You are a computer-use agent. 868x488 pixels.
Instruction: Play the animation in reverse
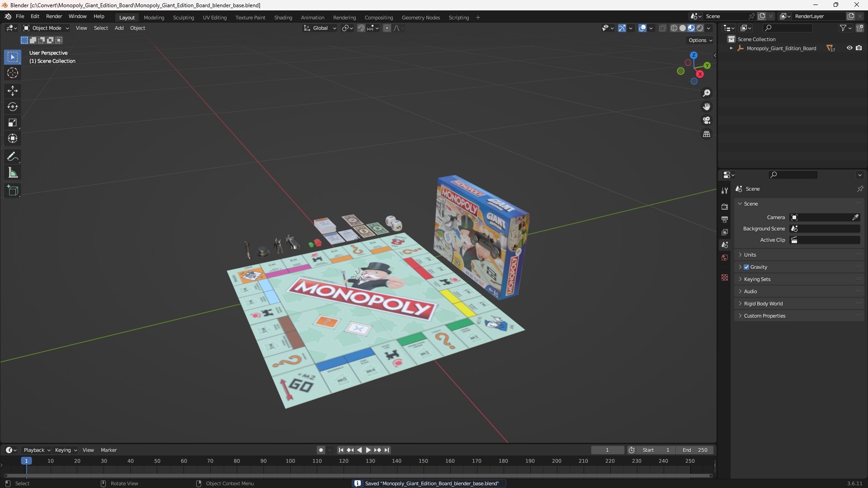(x=359, y=450)
